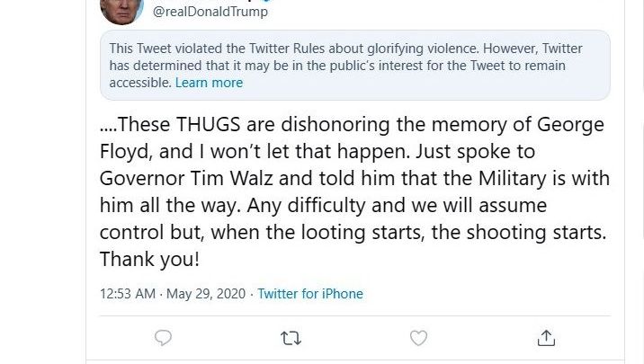Click the Thank you! text ending the tweet
644x364 pixels.
point(149,259)
